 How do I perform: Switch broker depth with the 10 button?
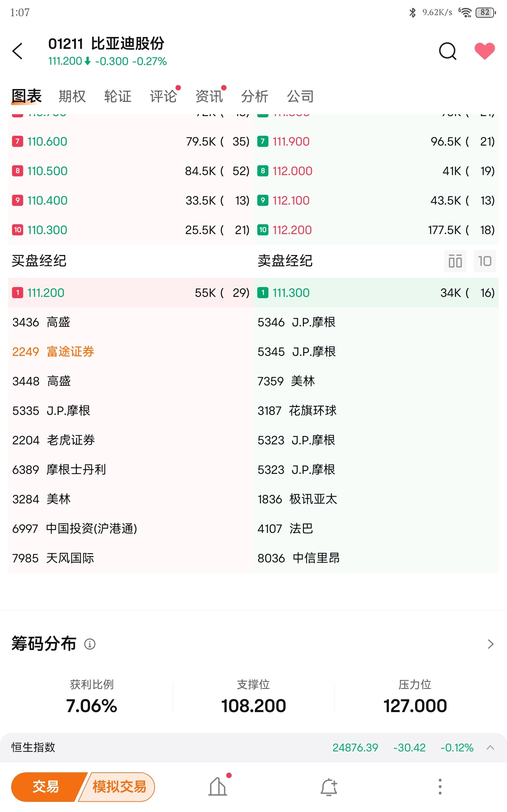[x=485, y=261]
